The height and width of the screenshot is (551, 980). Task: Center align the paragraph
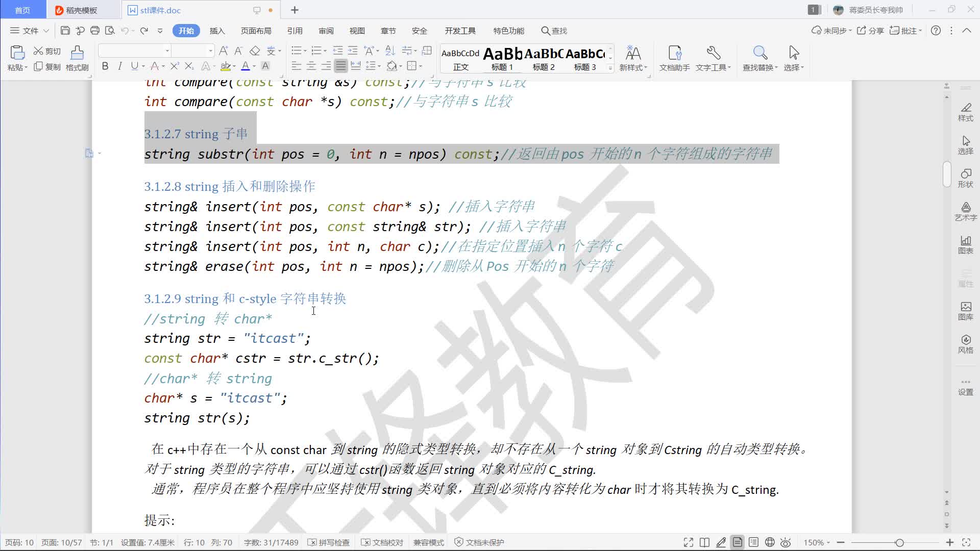coord(311,66)
